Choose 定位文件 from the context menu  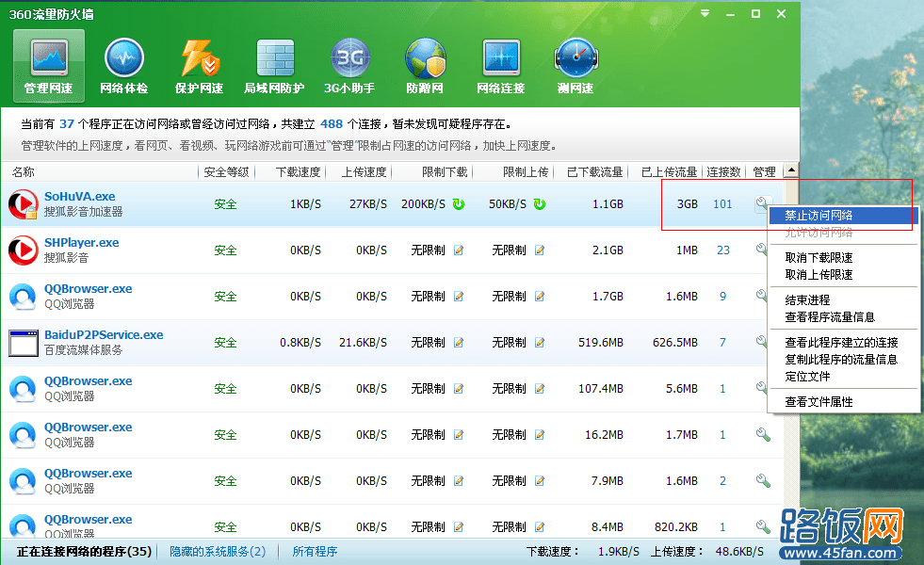coord(807,377)
